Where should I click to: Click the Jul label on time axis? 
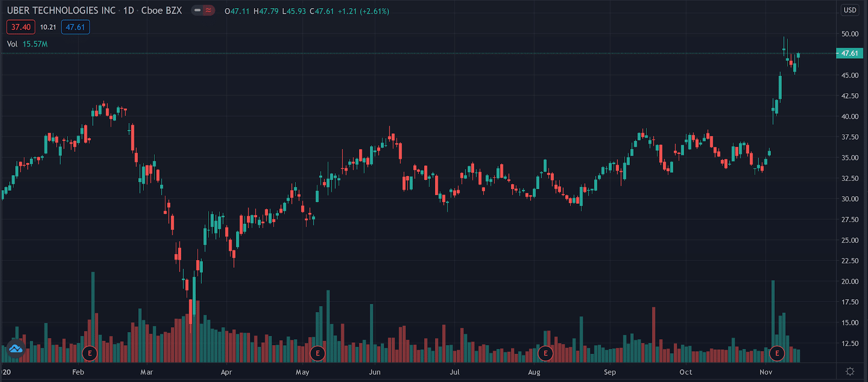455,372
